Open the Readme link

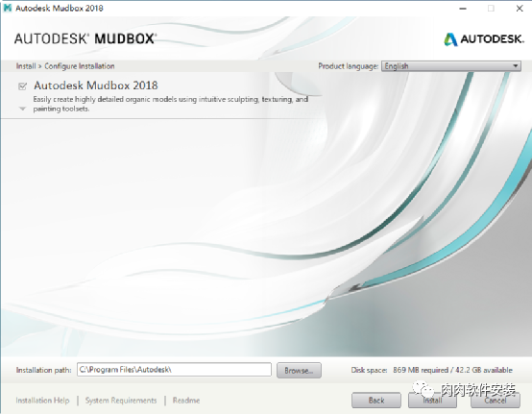pyautogui.click(x=186, y=401)
